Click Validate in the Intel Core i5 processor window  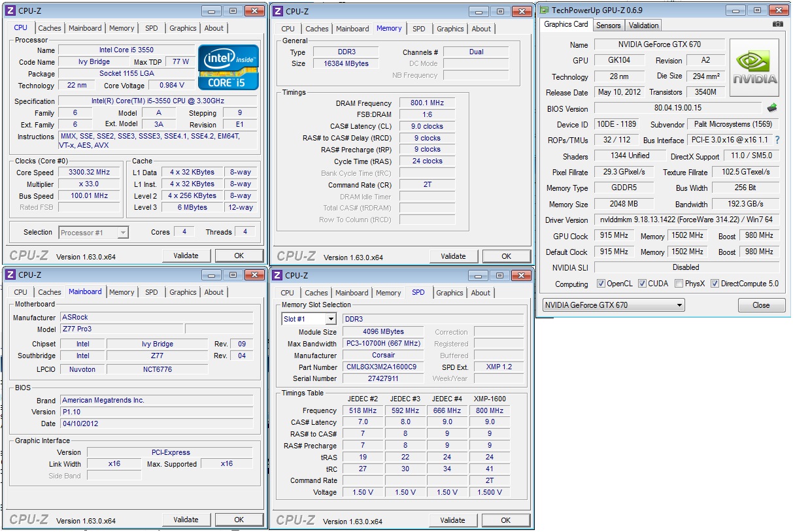(186, 256)
